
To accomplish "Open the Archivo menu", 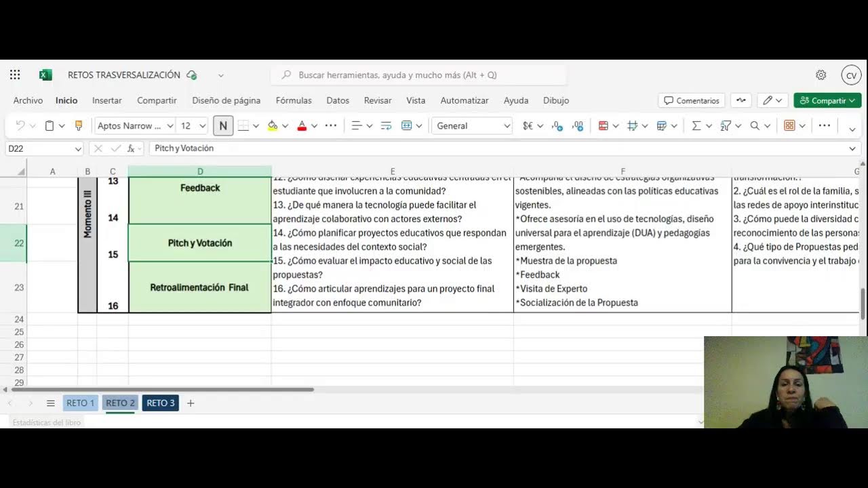I will click(28, 100).
